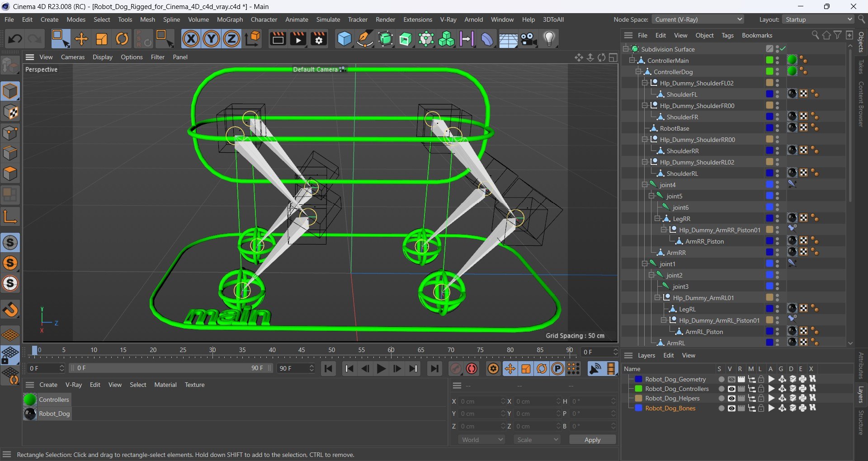Viewport: 868px width, 461px height.
Task: Toggle visibility of Robot_Dog_Controllers layer
Action: click(731, 389)
